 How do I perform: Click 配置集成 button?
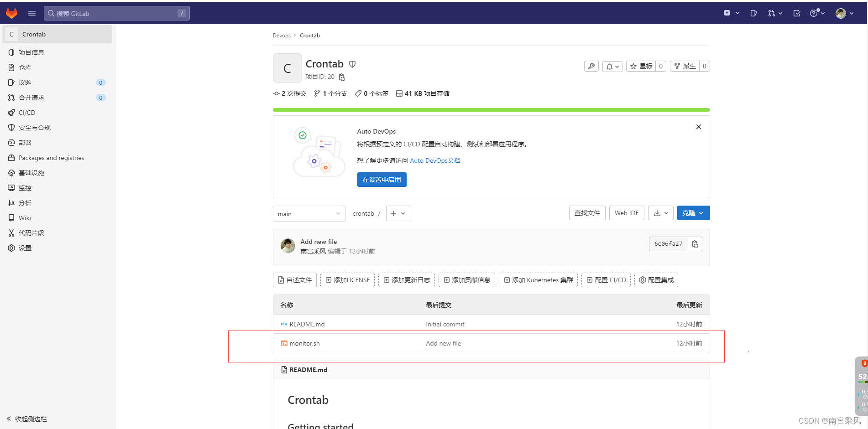(x=656, y=280)
